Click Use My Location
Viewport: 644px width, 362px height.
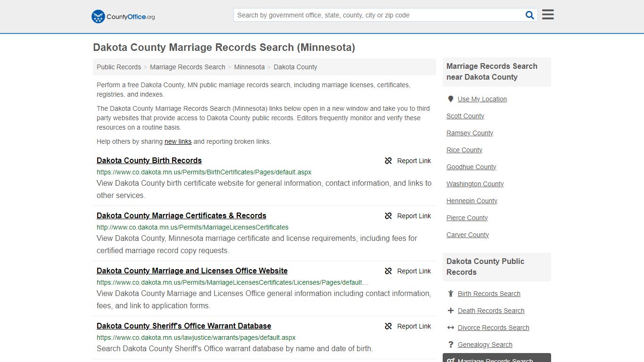(482, 99)
